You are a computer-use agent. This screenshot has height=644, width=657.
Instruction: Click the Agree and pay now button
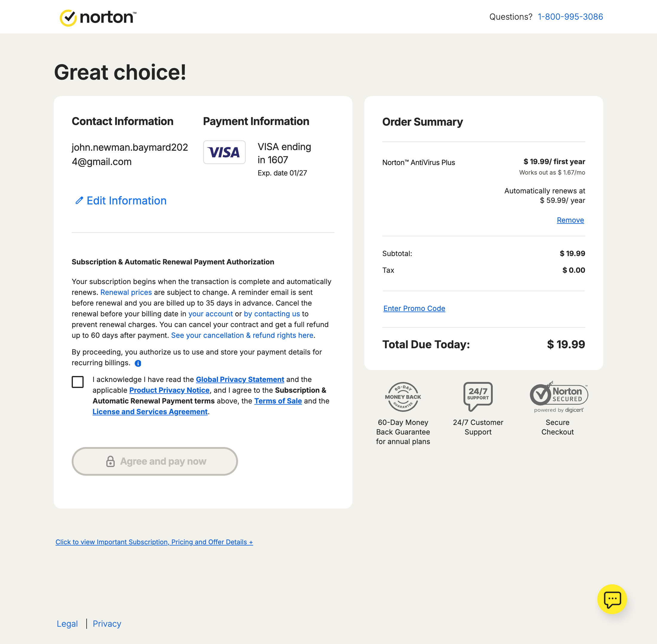(x=155, y=461)
